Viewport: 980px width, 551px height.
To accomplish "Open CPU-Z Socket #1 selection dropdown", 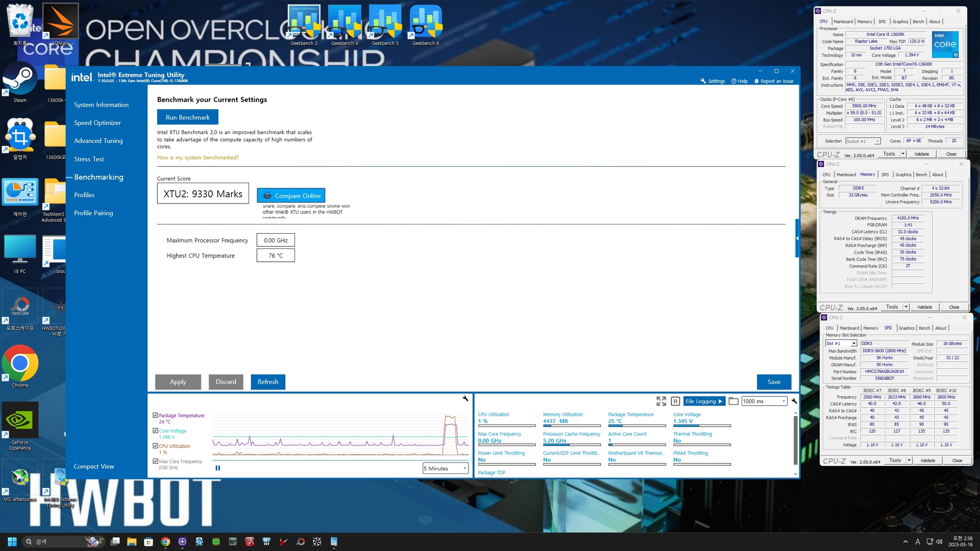I will tap(863, 141).
